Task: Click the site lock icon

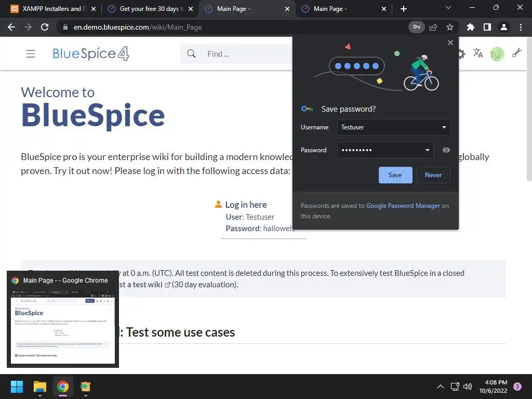Action: click(x=65, y=27)
